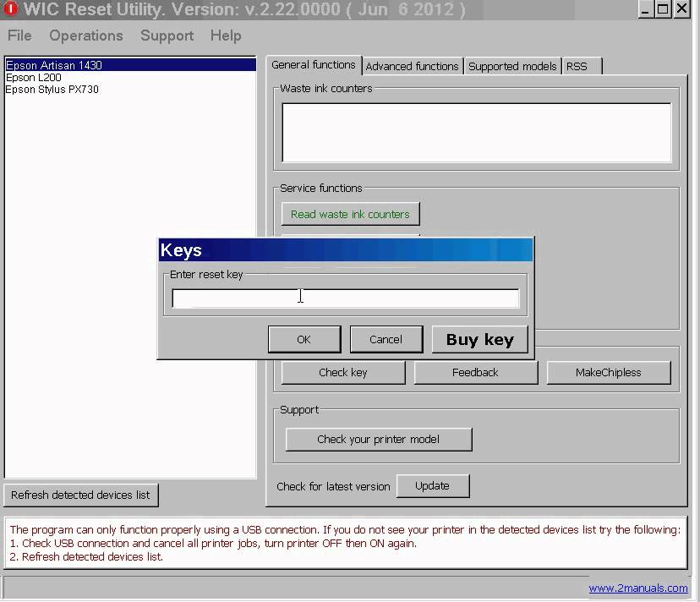Open Feedback button
Image resolution: width=700 pixels, height=602 pixels.
coord(475,373)
